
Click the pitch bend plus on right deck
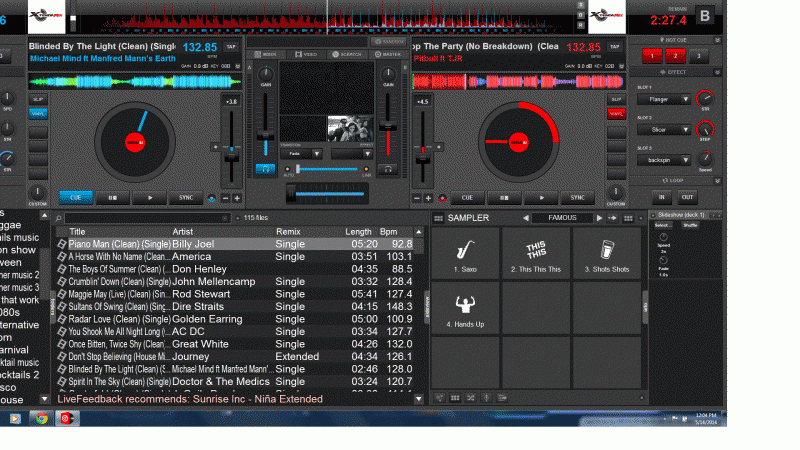(x=428, y=198)
